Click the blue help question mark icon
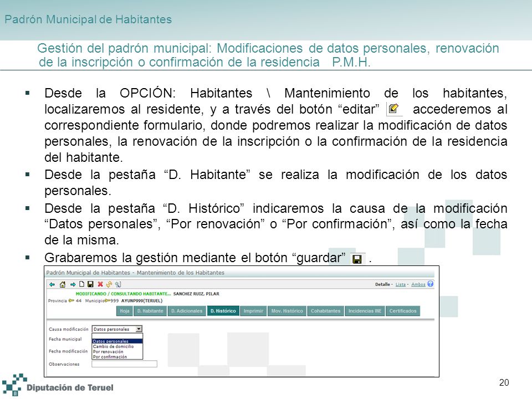The height and width of the screenshot is (399, 532). pos(430,284)
